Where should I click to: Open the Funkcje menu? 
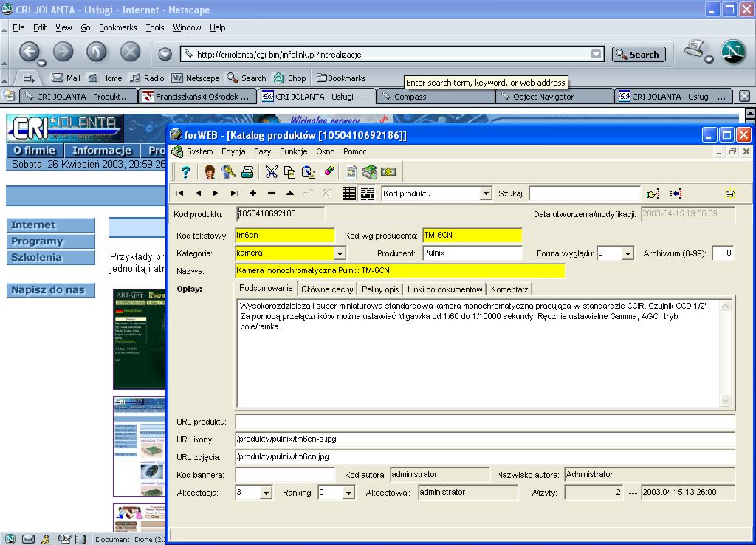(x=293, y=151)
